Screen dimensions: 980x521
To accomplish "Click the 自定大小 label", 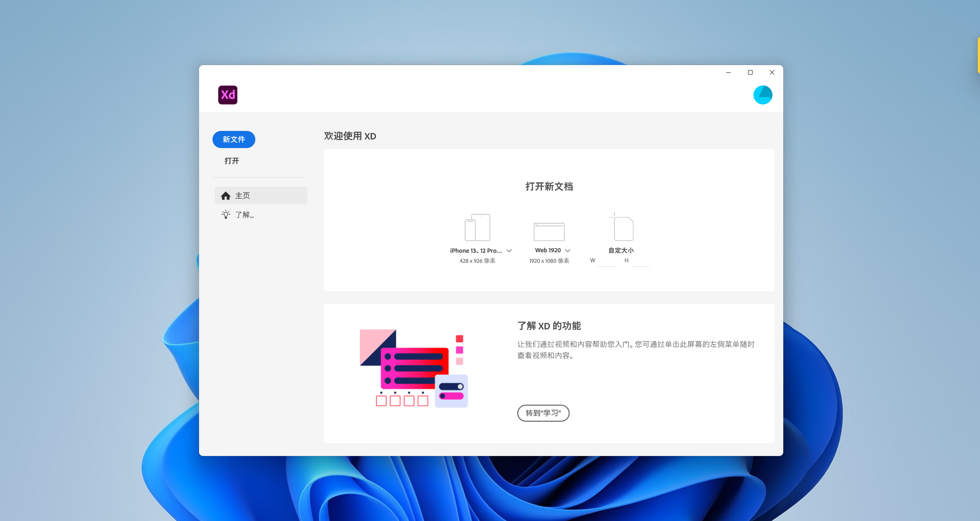I will coord(621,250).
